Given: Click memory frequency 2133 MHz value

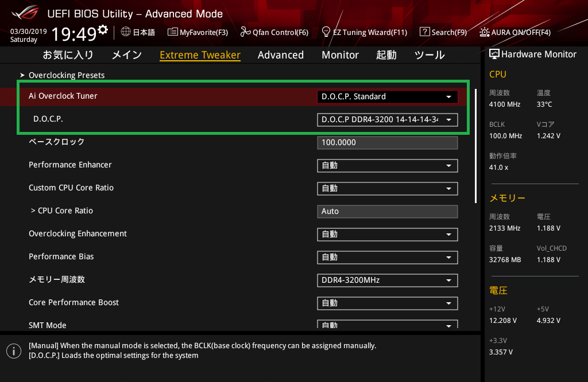Looking at the screenshot, I should click(x=504, y=228).
